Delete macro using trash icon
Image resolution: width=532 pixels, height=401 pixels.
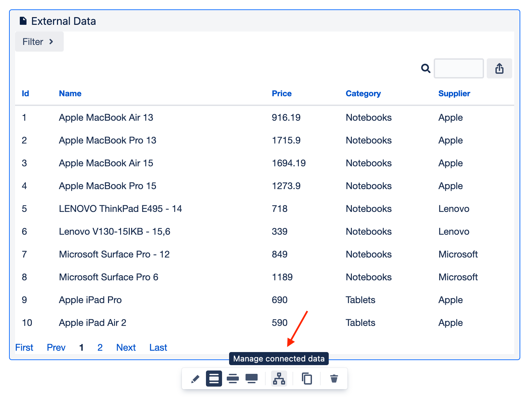(334, 379)
